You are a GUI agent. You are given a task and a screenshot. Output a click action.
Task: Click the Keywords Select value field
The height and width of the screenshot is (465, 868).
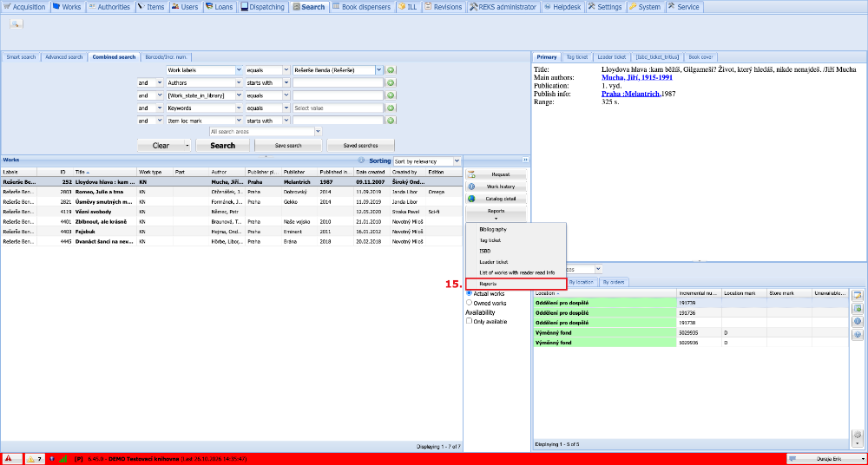tap(339, 108)
